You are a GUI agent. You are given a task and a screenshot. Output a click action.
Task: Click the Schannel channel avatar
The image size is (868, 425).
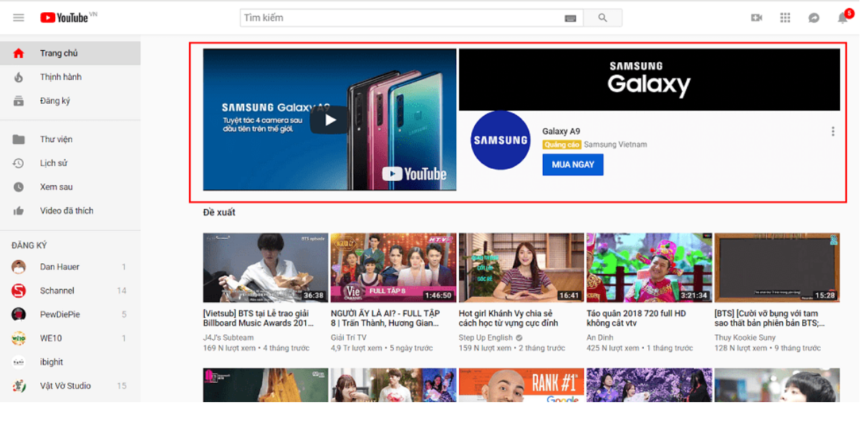[19, 290]
